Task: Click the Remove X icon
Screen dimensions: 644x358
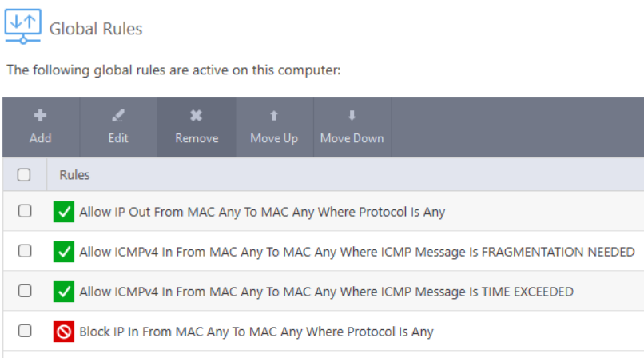Action: click(197, 116)
